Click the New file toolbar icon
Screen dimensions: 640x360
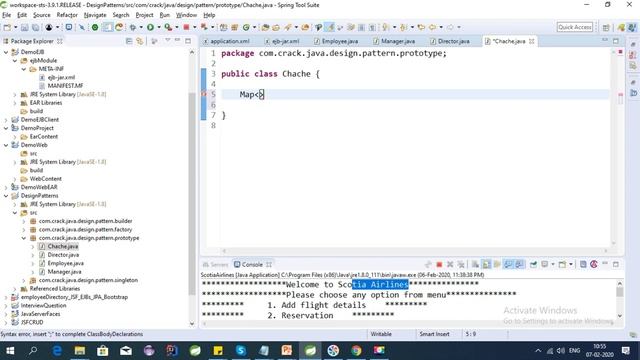[7, 27]
